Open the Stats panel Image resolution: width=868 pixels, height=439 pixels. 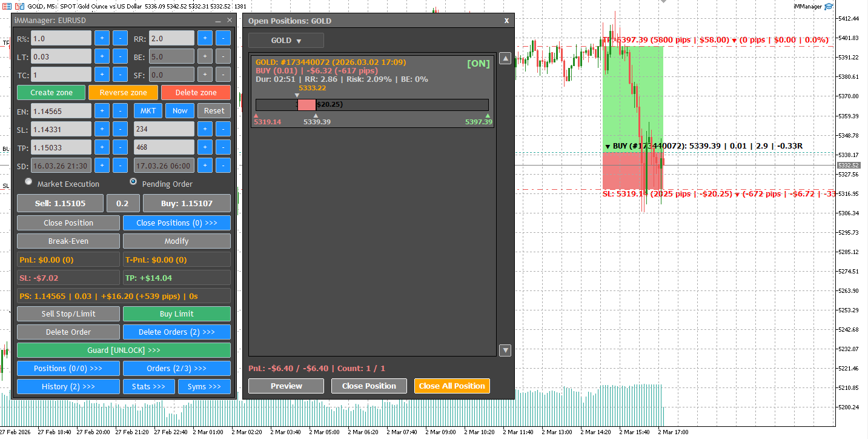click(x=149, y=386)
